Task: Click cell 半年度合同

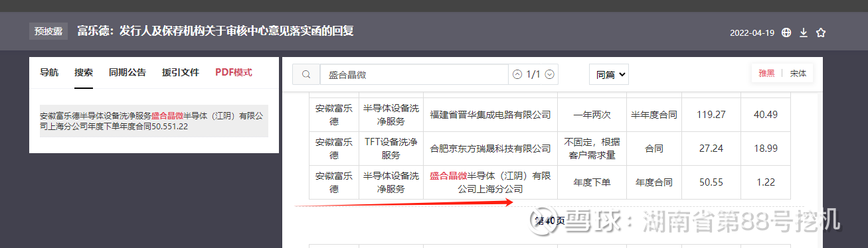Action: pyautogui.click(x=654, y=115)
